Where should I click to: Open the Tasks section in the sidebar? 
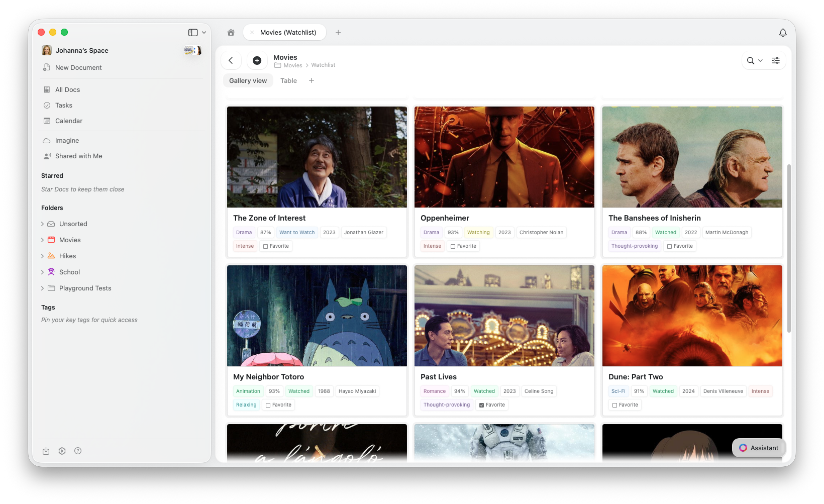point(63,105)
